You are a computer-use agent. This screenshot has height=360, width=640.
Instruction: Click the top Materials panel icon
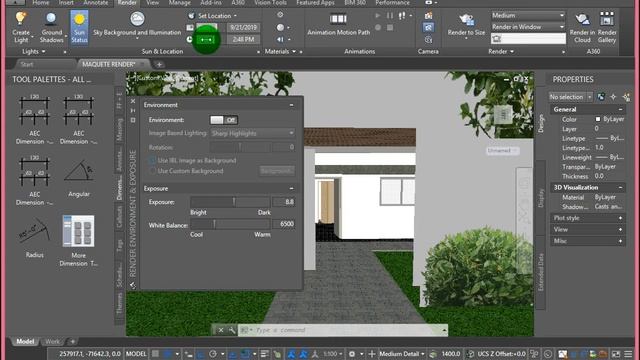coord(280,15)
